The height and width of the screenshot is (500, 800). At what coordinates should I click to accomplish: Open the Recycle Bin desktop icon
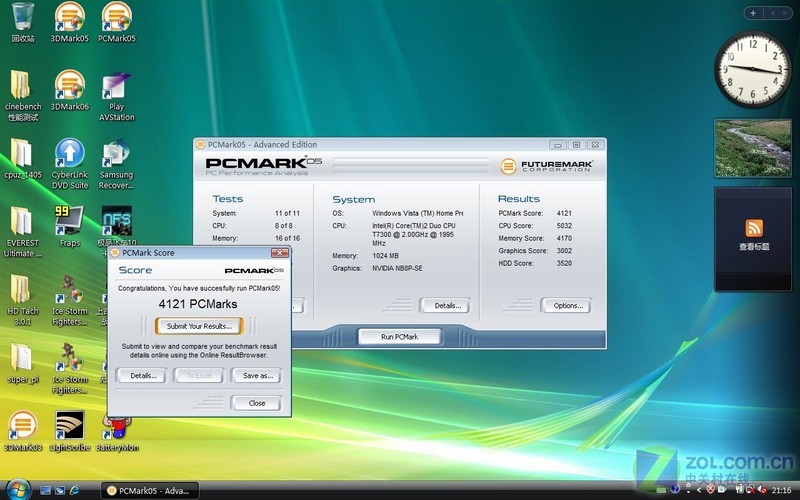[x=22, y=21]
